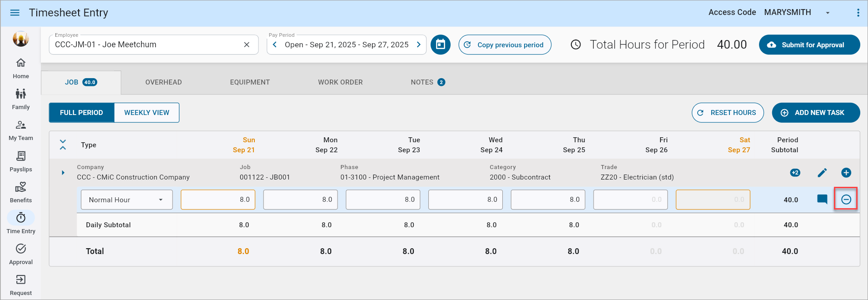Click the pencil edit icon for the job row
This screenshot has width=868, height=300.
point(822,173)
